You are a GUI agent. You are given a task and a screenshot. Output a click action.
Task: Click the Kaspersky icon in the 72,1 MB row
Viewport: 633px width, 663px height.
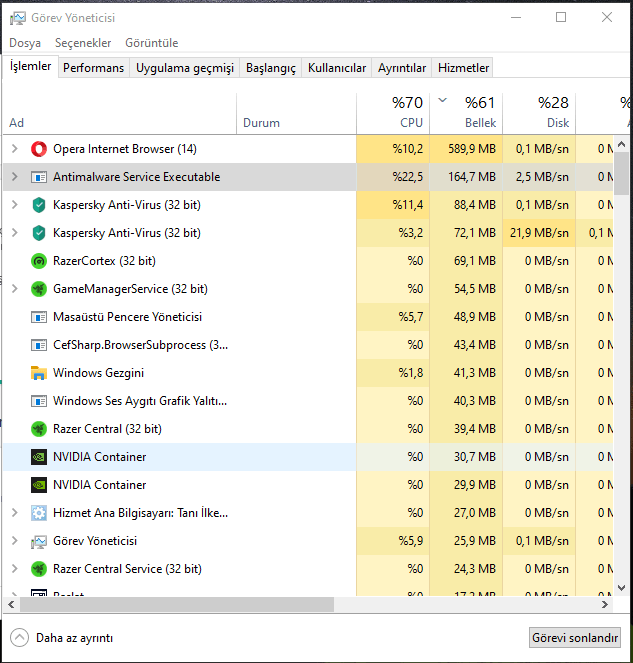coord(39,233)
